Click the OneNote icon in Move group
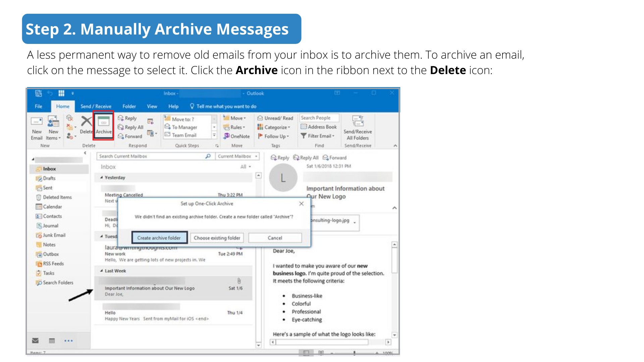 point(236,136)
